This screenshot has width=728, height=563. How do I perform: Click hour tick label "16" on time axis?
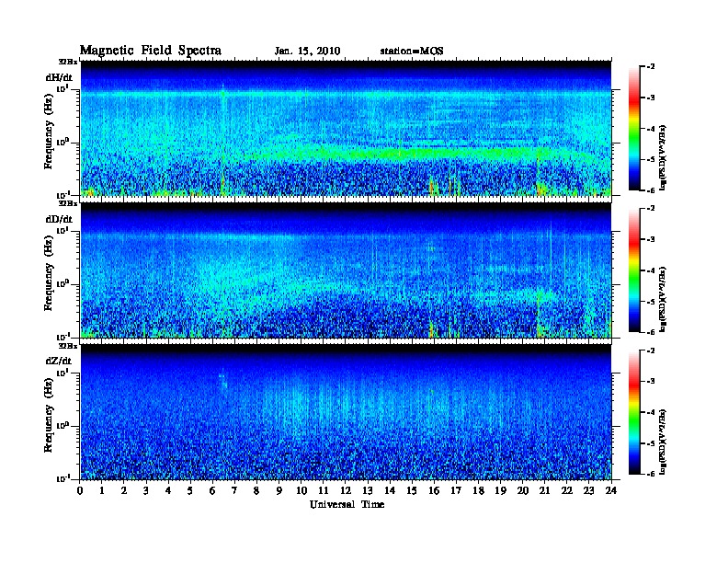pos(434,490)
